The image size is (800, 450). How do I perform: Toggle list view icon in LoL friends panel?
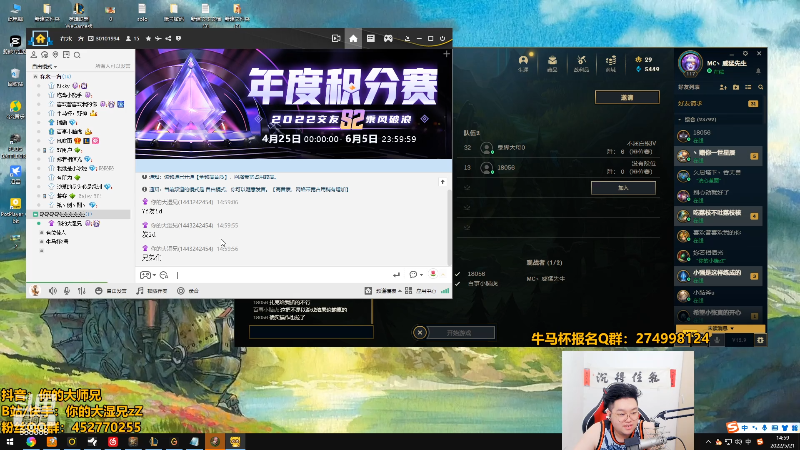(x=748, y=87)
